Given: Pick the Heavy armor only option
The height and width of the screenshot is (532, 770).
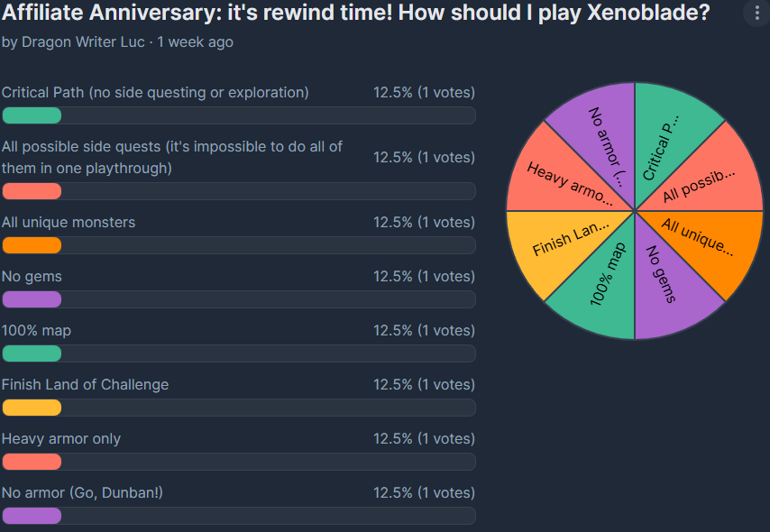Looking at the screenshot, I should pyautogui.click(x=61, y=438).
